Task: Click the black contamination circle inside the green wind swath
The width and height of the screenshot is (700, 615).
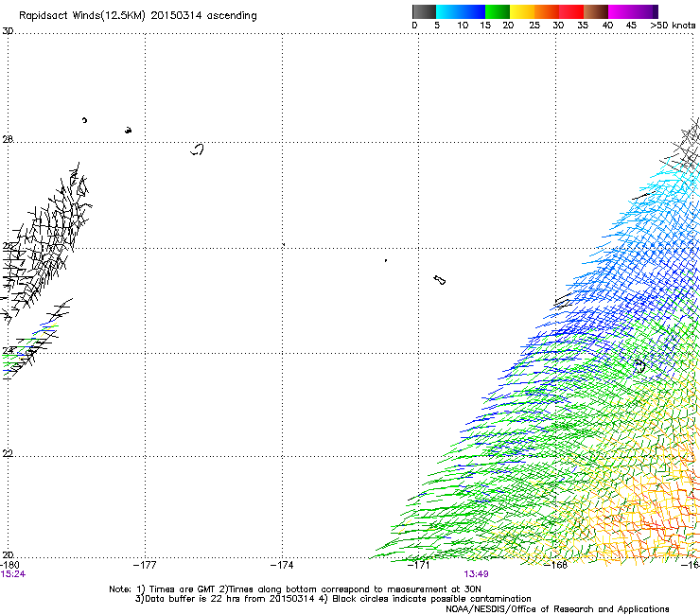Action: [x=639, y=366]
